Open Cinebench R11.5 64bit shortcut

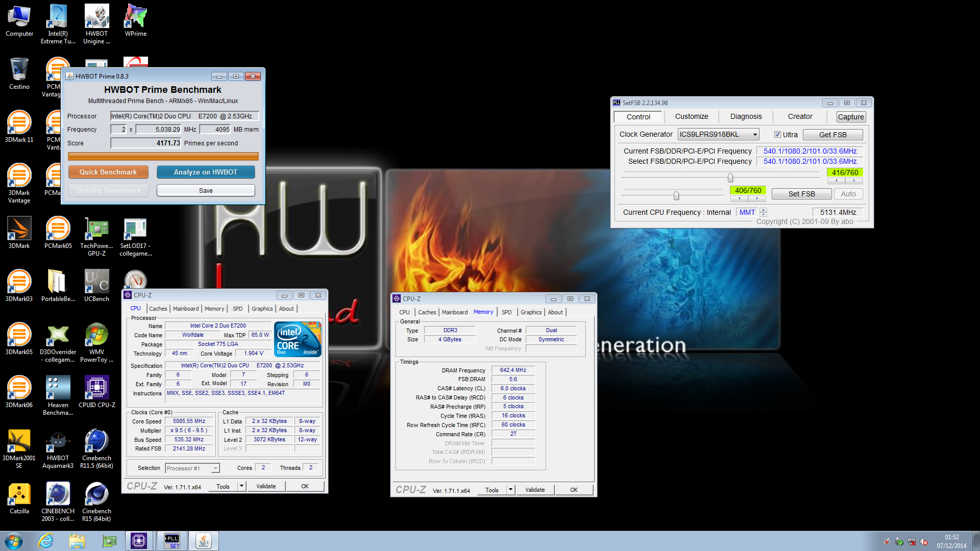(x=97, y=449)
